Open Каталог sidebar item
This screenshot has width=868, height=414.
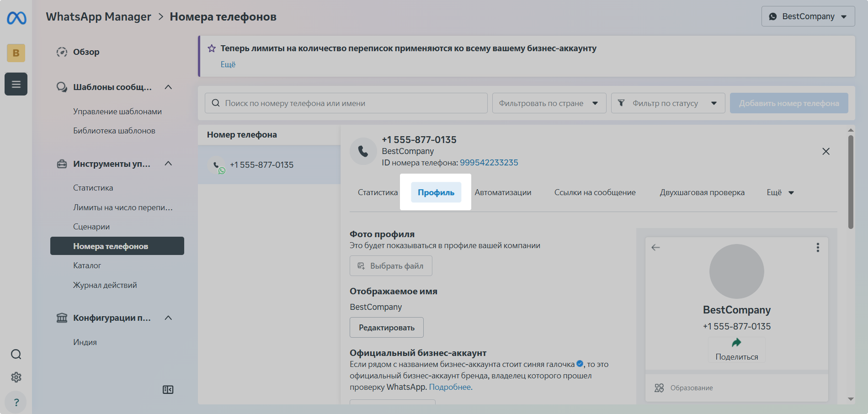coord(87,265)
